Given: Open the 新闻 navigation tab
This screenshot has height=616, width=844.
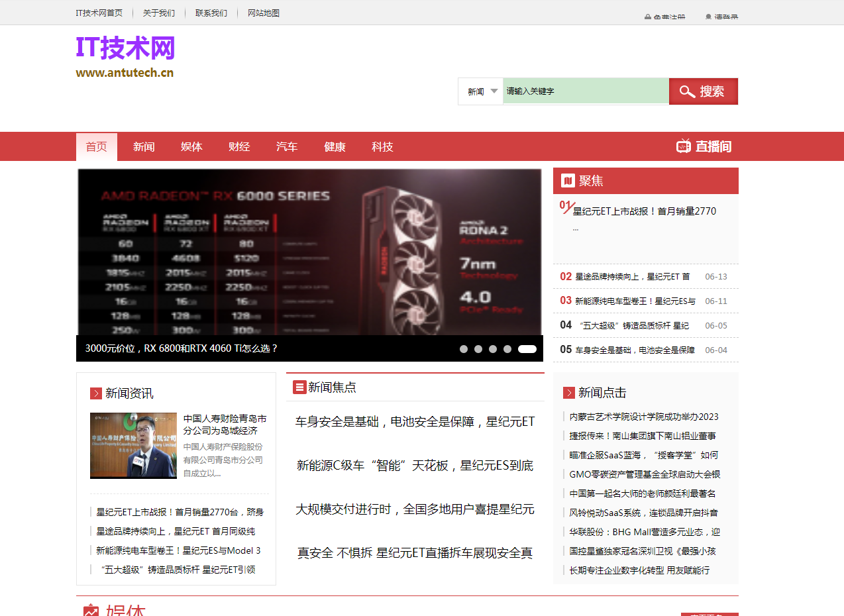Looking at the screenshot, I should tap(144, 147).
